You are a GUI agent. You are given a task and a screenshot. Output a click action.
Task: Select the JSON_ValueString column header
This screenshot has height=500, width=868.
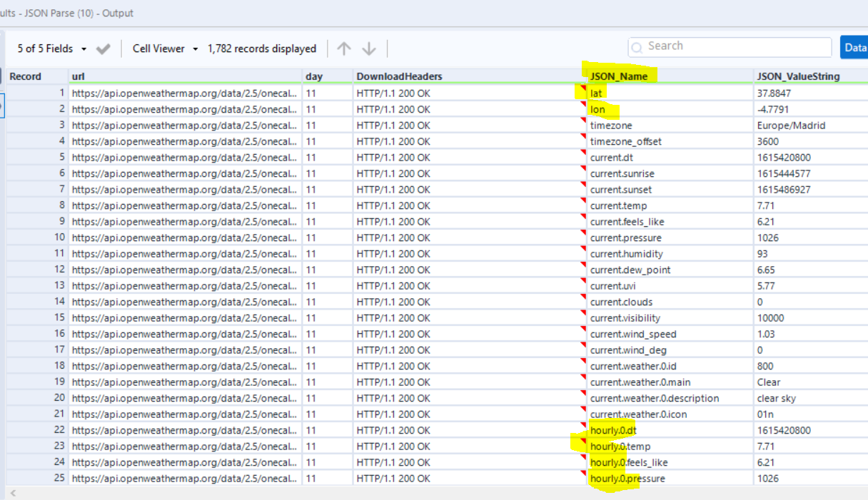coord(810,76)
